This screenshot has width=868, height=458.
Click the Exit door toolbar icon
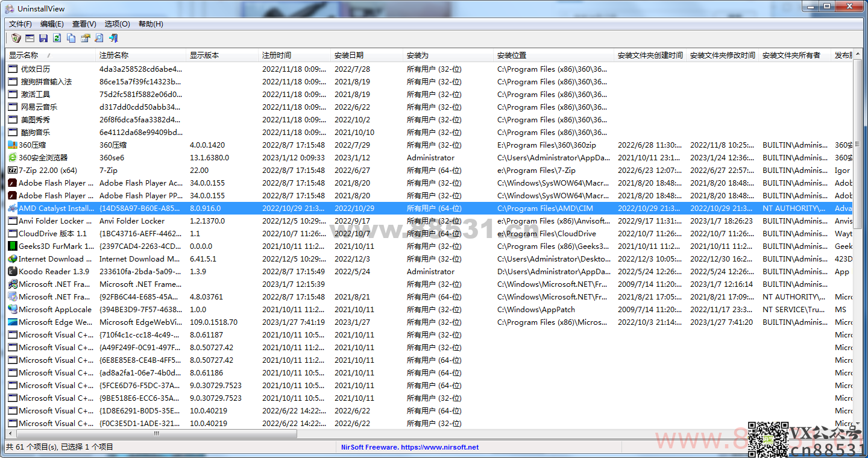click(x=113, y=38)
